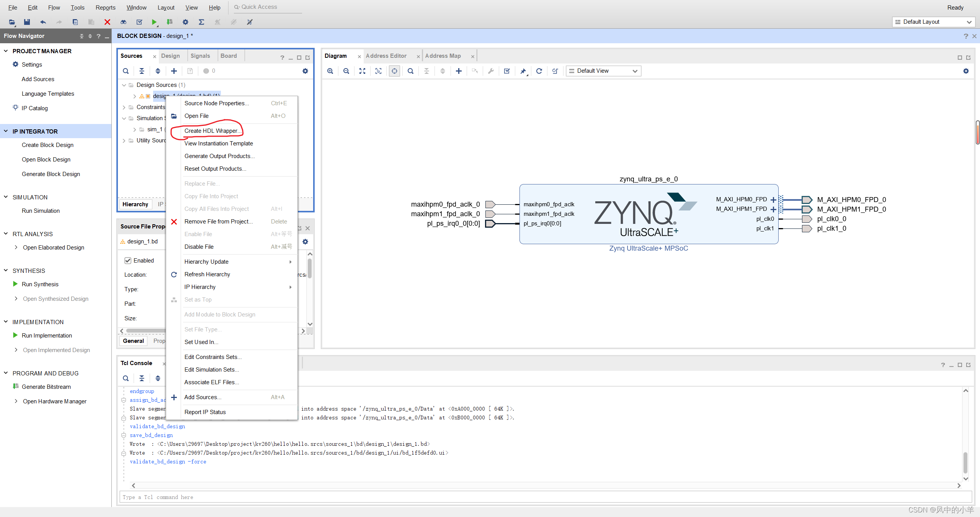980x517 pixels.
Task: Open Diagram settings gear icon
Action: (966, 71)
